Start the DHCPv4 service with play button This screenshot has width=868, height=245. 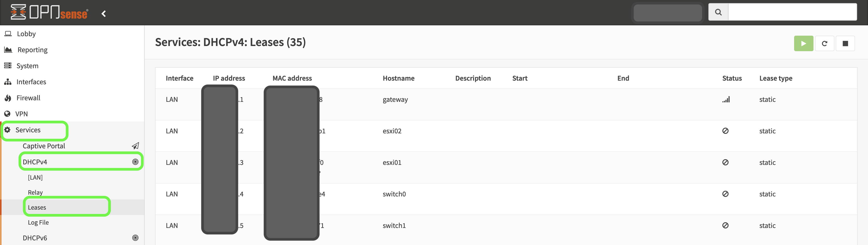[x=803, y=43]
